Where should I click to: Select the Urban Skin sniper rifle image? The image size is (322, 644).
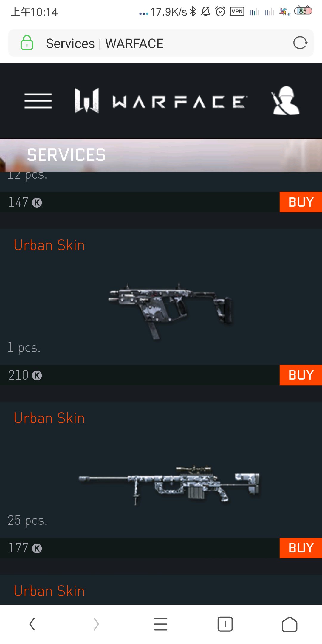click(x=169, y=485)
